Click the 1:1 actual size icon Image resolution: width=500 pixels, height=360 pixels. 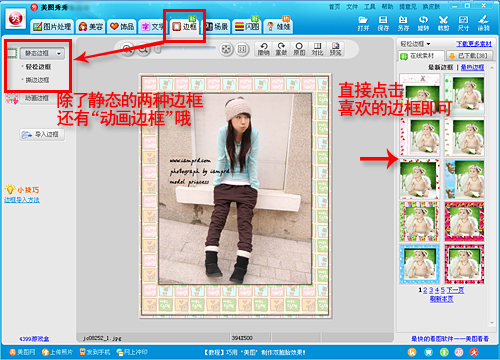click(242, 49)
